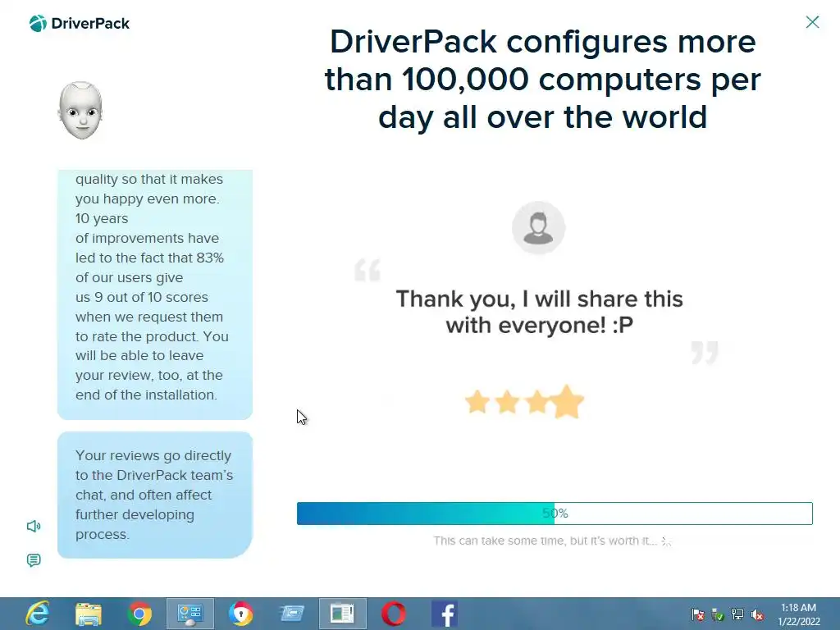Click the 'Your reviews go directly' chat bubble
The image size is (840, 630).
click(155, 495)
